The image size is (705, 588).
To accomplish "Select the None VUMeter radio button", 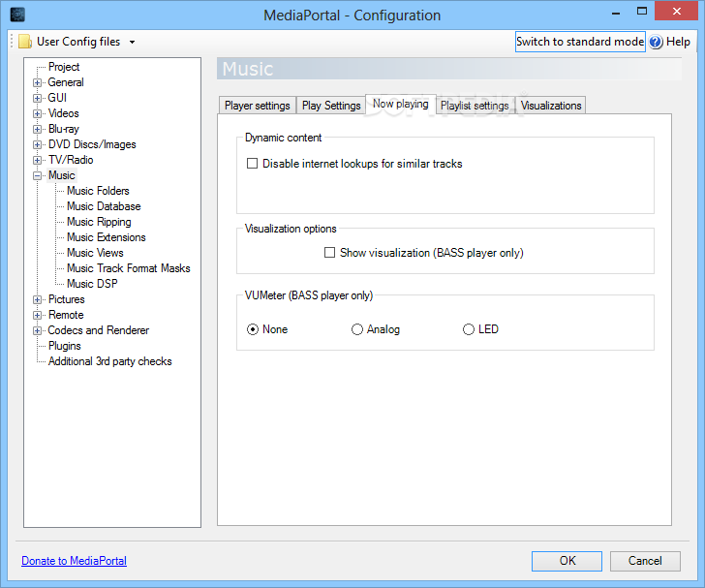I will (x=253, y=329).
